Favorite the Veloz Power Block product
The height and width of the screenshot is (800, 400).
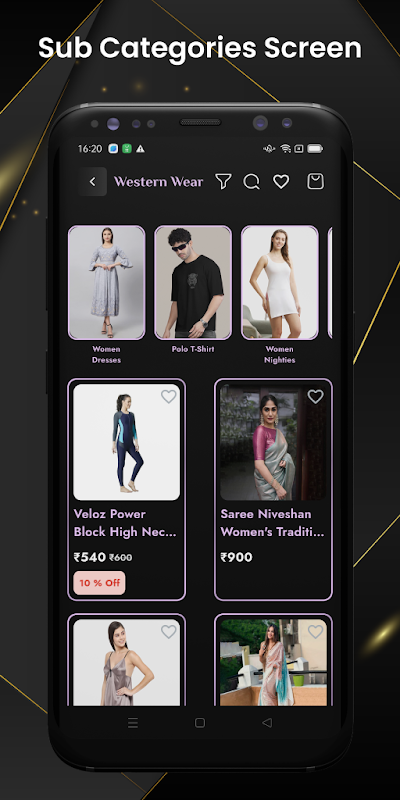coord(169,396)
